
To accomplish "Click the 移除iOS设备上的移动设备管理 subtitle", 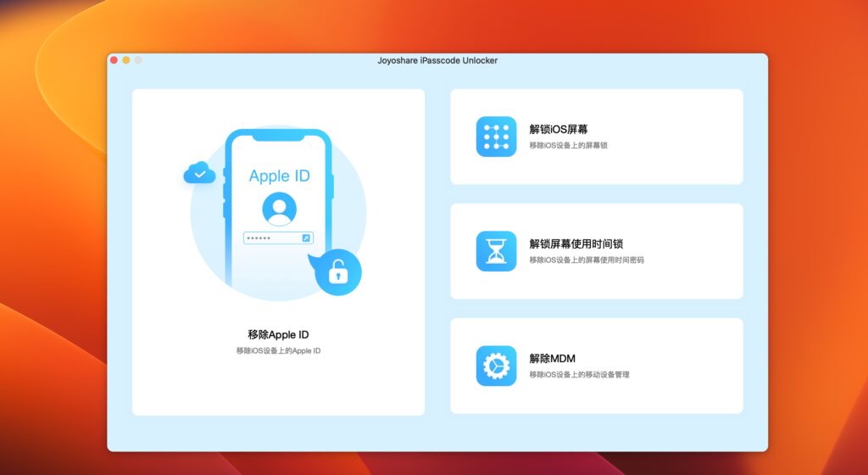I will [x=579, y=375].
